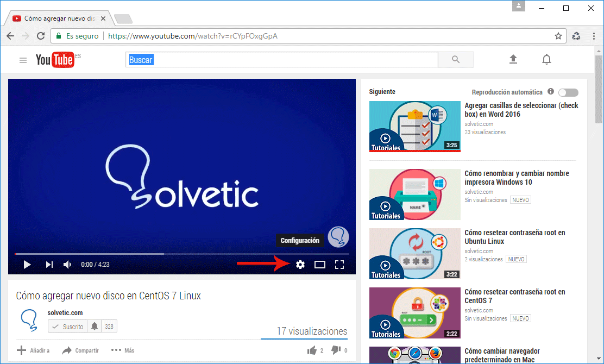This screenshot has height=364, width=604.
Task: Click the 'Siguiente' heading
Action: pyautogui.click(x=382, y=92)
